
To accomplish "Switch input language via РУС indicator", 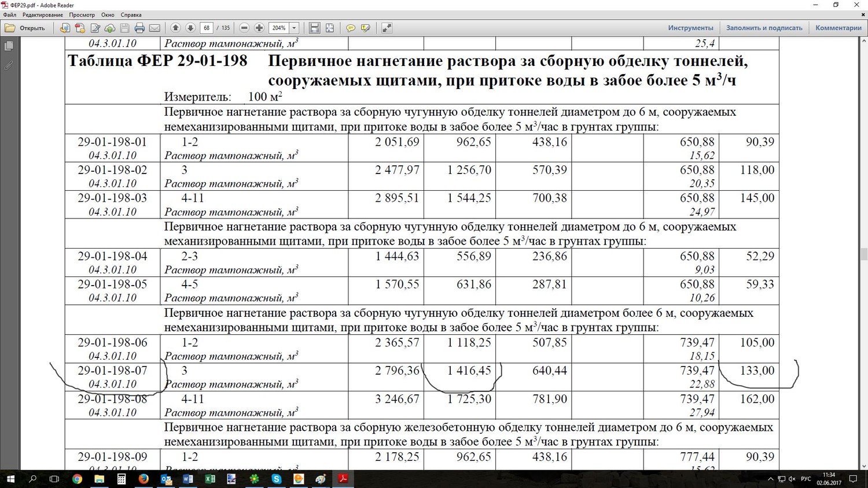I will (x=806, y=479).
